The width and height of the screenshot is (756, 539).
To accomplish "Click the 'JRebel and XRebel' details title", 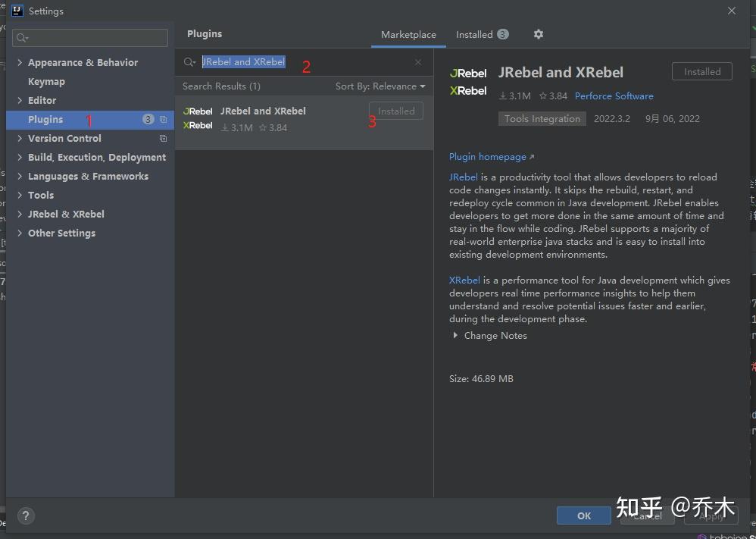I will 561,72.
